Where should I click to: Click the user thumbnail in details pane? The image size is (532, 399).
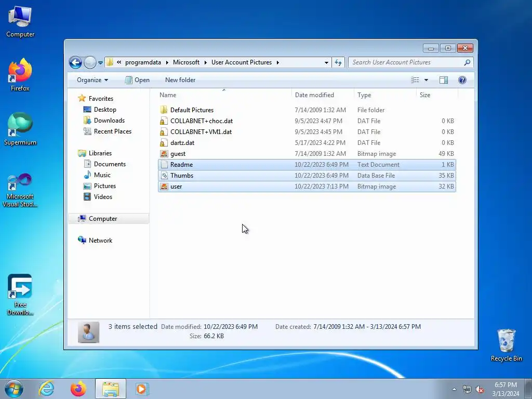88,332
